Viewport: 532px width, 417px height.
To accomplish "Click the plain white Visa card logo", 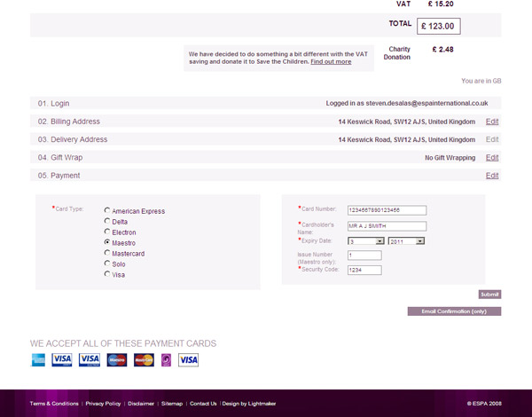I will (188, 360).
